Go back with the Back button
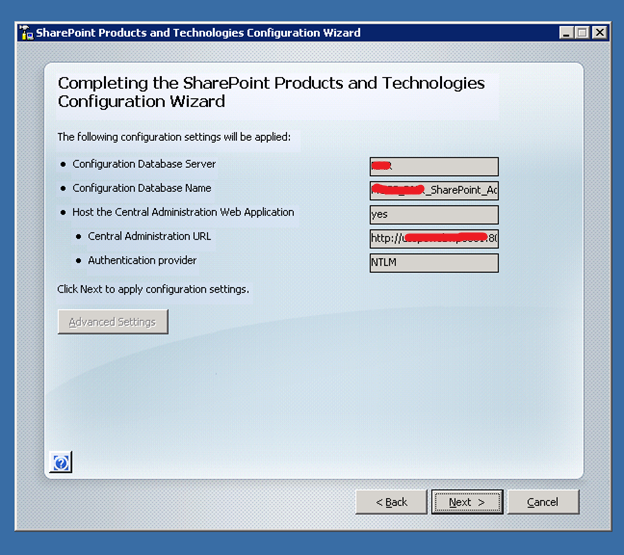Viewport: 624px width, 555px height. [x=391, y=502]
